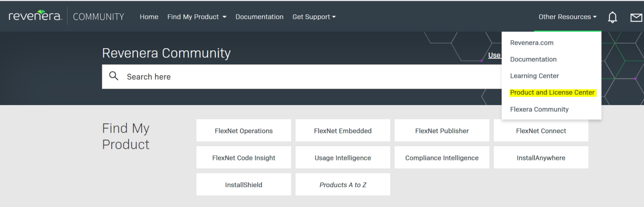Open the FlexNet Publisher product tile
This screenshot has width=644, height=207.
(x=442, y=131)
